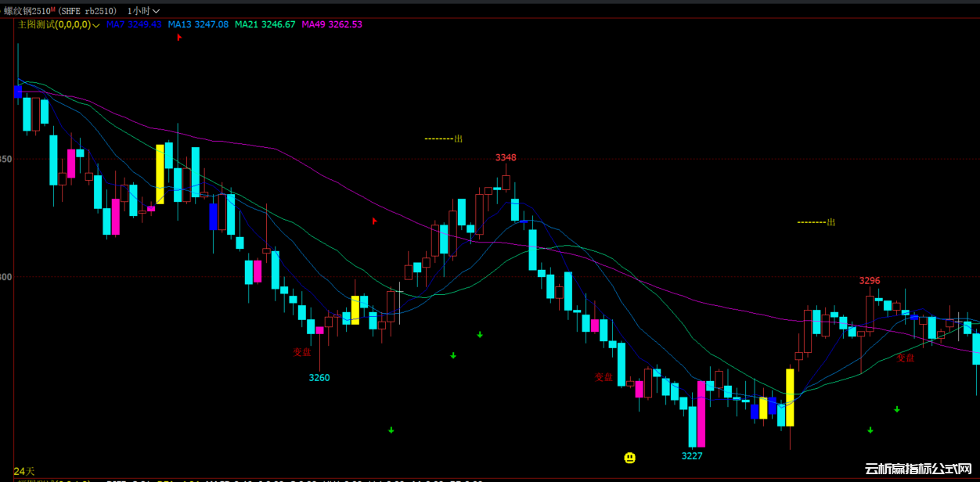Screen dimensions: 980x482
Task: Select the MA13 legend label
Action: click(x=179, y=25)
